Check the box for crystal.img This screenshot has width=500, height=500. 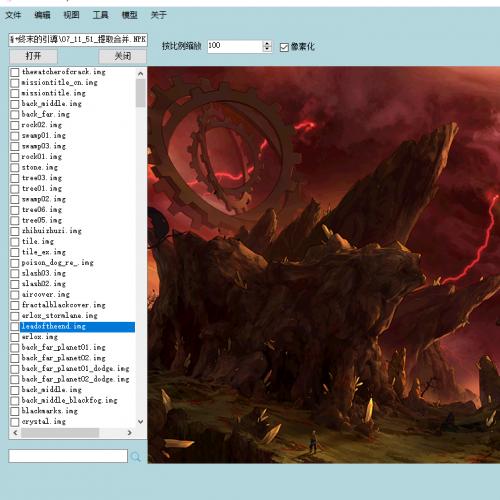pyautogui.click(x=15, y=422)
